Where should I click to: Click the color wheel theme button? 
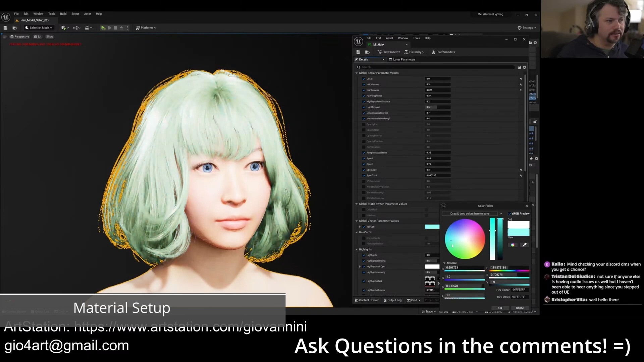[x=513, y=245]
